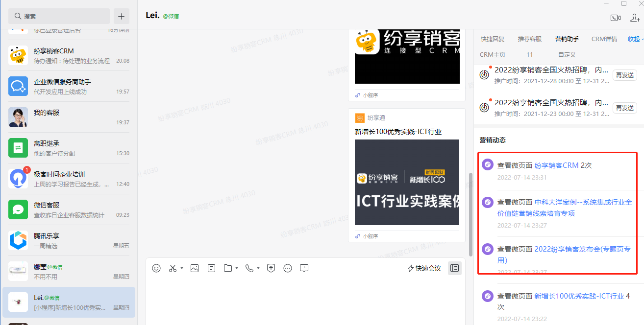Screen dimensions: 644x325
Task: Add member via person-plus icon
Action: (x=635, y=18)
